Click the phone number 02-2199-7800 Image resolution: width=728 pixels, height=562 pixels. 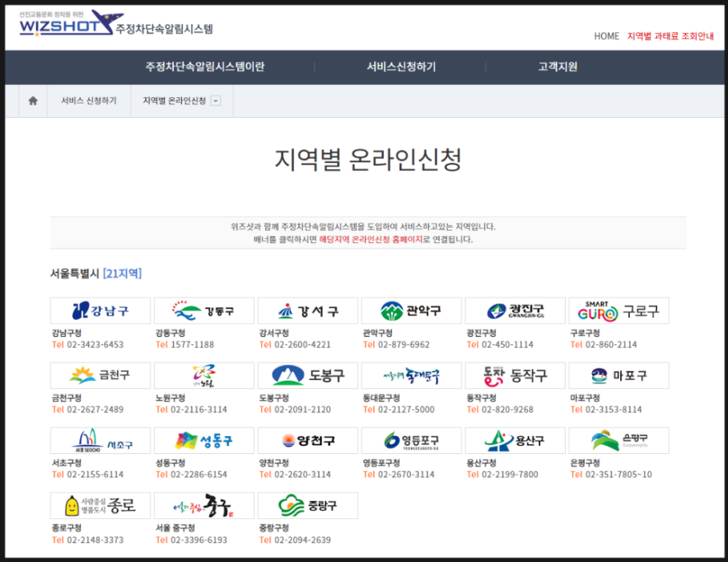(510, 475)
